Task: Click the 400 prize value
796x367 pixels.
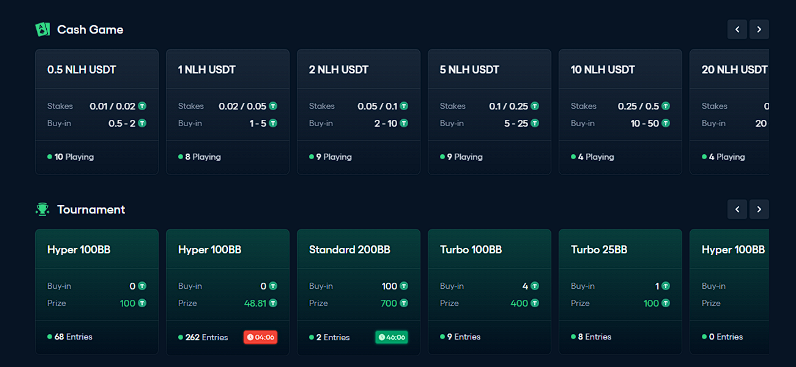Action: click(x=519, y=303)
